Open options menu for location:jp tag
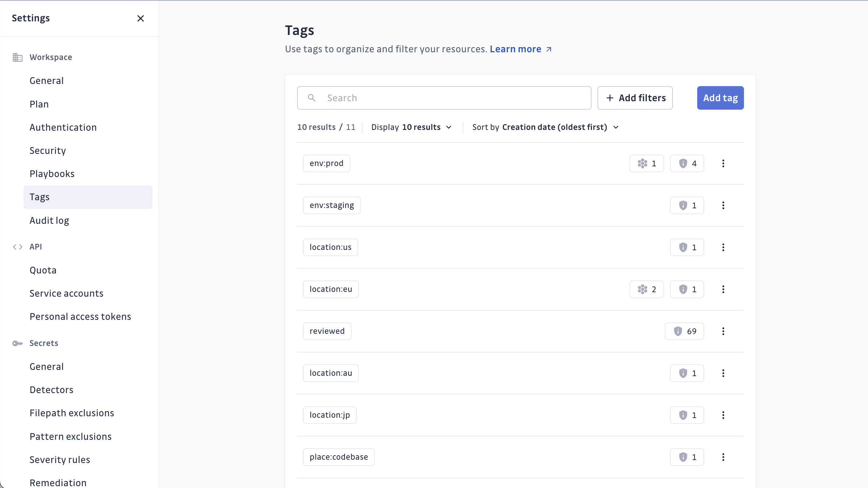868x488 pixels. click(x=723, y=415)
